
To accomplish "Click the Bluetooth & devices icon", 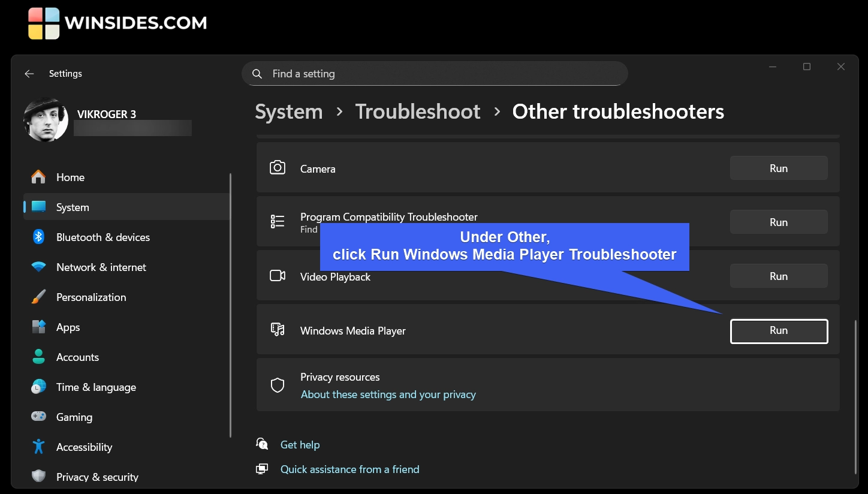I will pyautogui.click(x=39, y=237).
